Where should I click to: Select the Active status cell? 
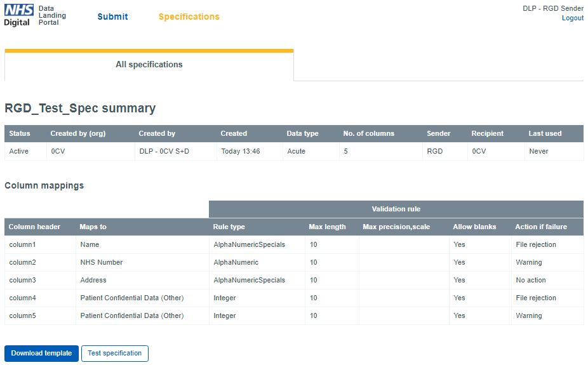[x=25, y=152]
